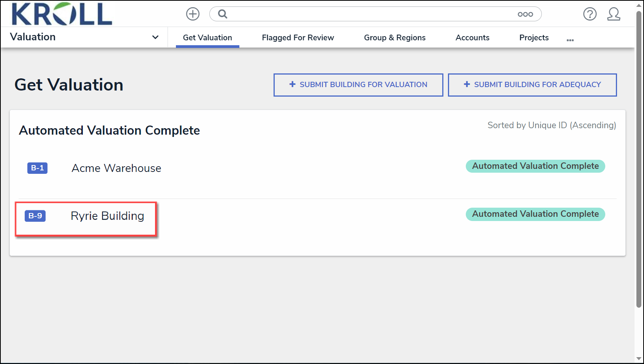Open the plus quick-add icon
This screenshot has height=364, width=644.
193,14
